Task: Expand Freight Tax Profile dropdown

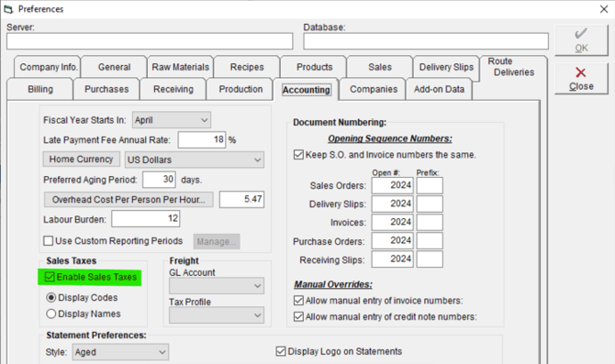Action: click(x=217, y=315)
